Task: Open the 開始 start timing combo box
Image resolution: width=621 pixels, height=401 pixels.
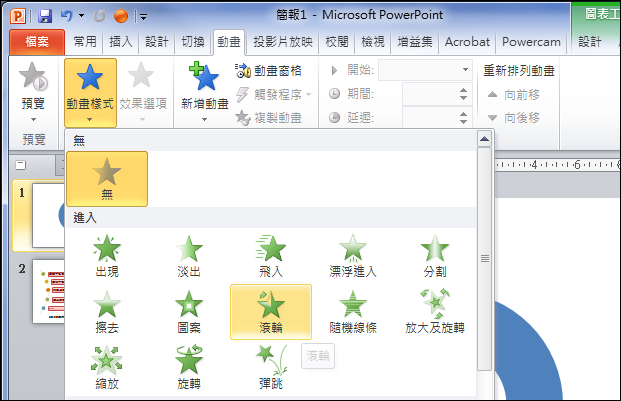Action: (425, 70)
